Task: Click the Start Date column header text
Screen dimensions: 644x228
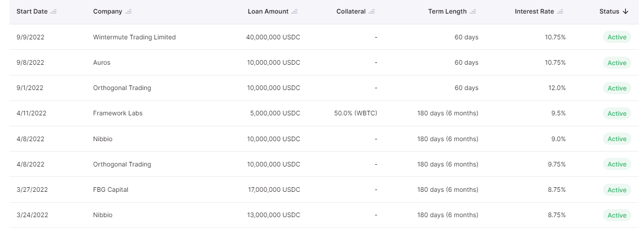Action: click(x=32, y=12)
